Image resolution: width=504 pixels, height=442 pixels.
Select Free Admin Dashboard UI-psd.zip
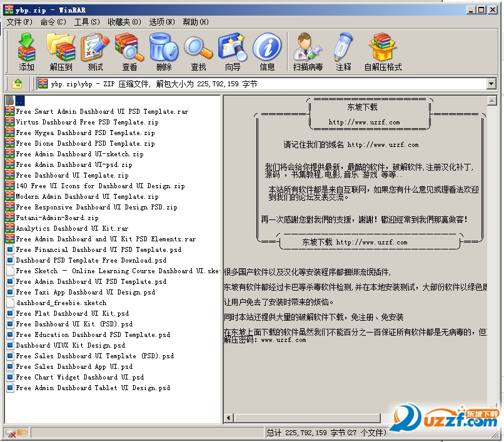click(x=74, y=164)
